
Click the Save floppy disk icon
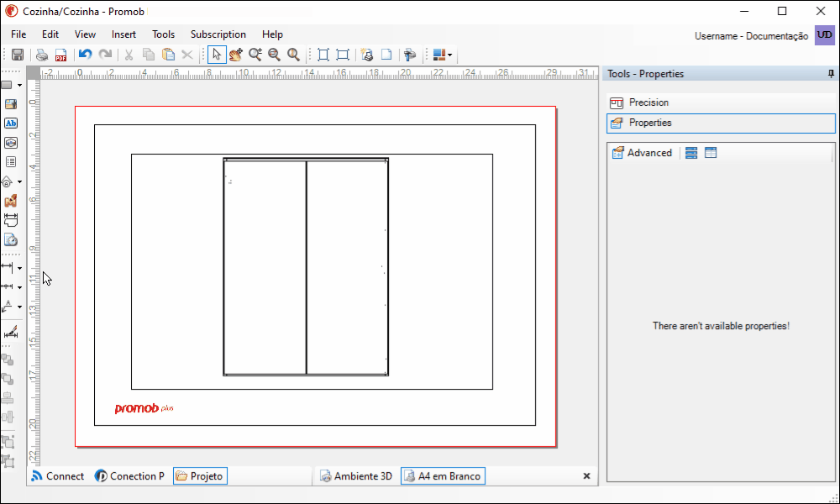tap(17, 55)
